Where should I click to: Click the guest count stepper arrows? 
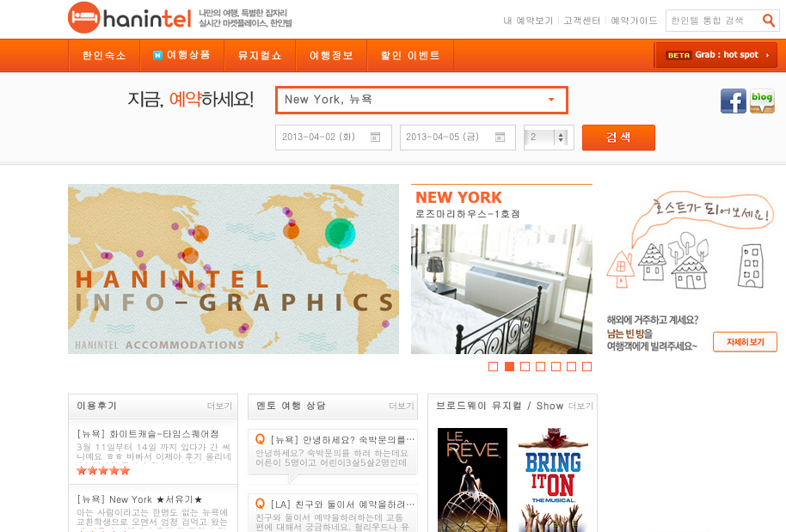[561, 138]
